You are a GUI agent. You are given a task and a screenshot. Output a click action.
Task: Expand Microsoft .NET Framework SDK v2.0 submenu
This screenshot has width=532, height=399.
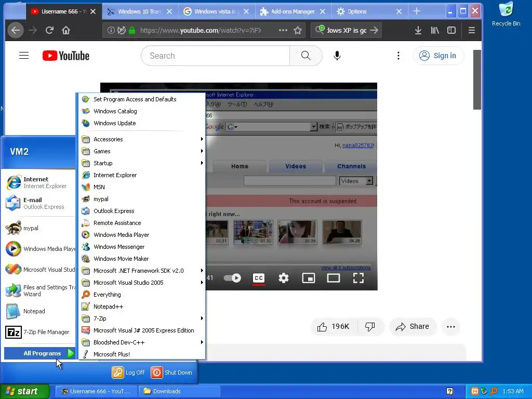point(142,270)
